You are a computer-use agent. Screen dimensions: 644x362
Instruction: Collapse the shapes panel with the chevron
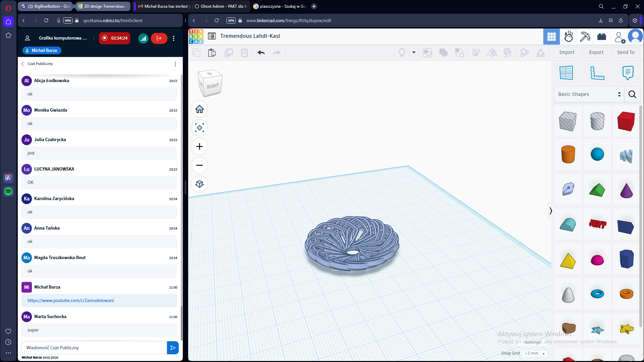coord(550,211)
